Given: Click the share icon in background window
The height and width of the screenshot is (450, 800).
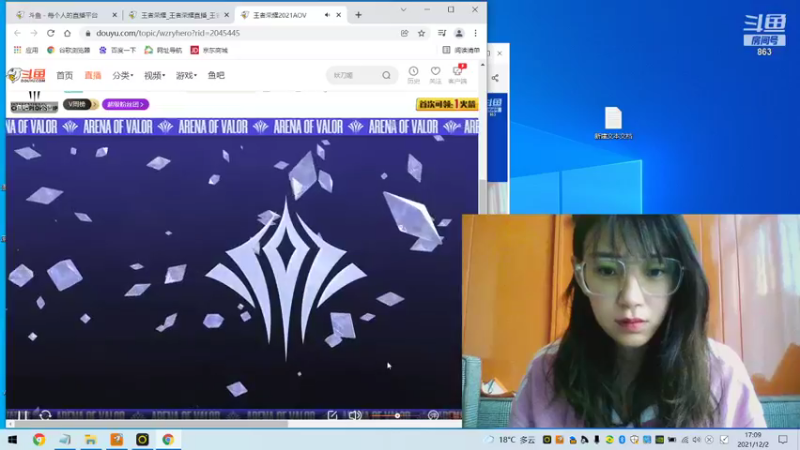Looking at the screenshot, I should pos(495,78).
